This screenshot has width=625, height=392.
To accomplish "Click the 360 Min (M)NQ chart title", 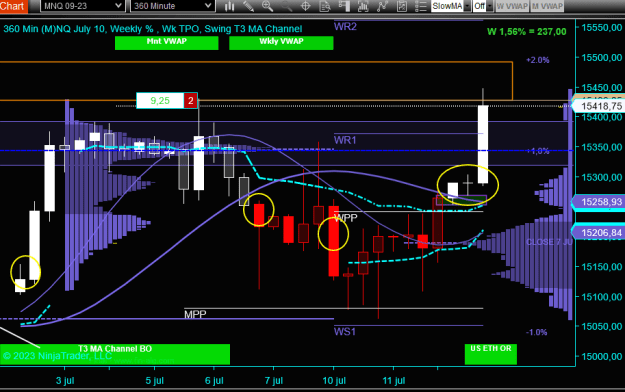I will [x=153, y=29].
